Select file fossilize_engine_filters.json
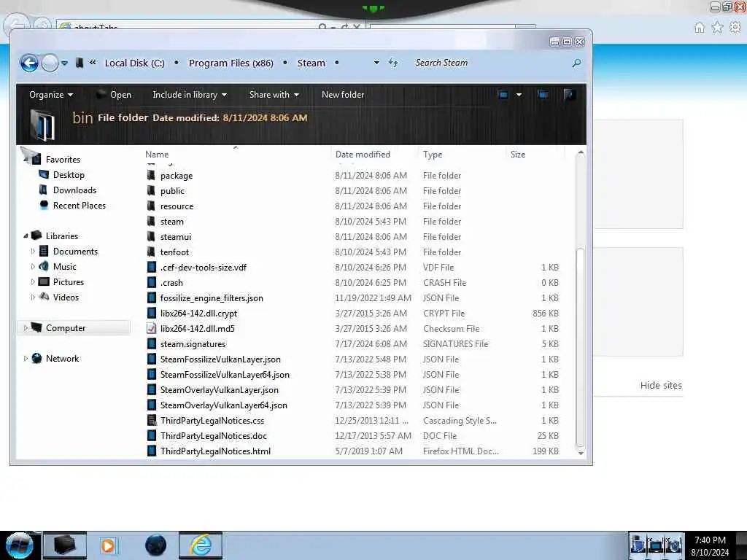The height and width of the screenshot is (560, 747). point(212,298)
